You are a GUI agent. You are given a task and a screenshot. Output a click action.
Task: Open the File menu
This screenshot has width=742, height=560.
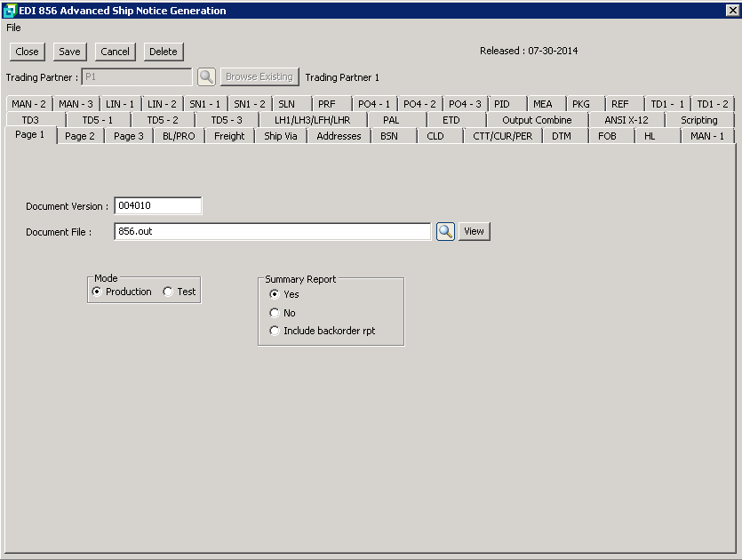coord(13,28)
